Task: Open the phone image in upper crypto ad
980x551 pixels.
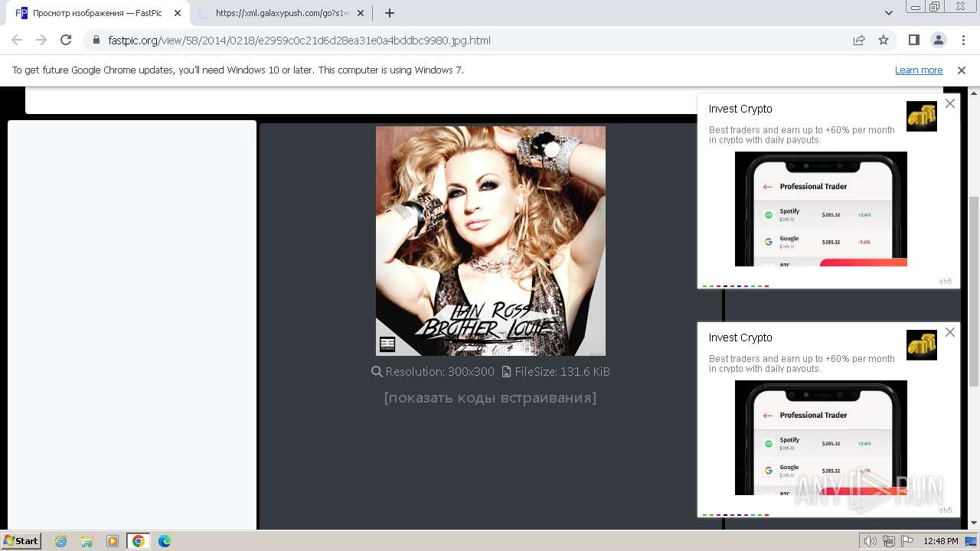Action: point(821,209)
